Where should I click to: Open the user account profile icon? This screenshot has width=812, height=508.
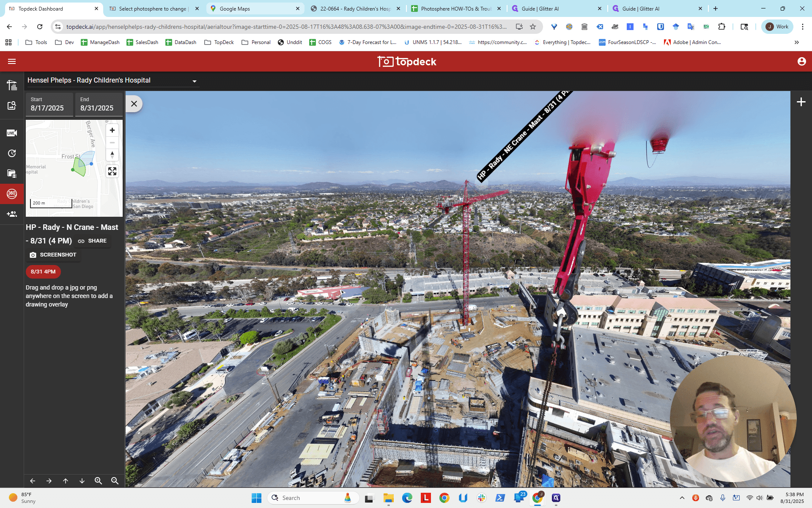pos(801,61)
